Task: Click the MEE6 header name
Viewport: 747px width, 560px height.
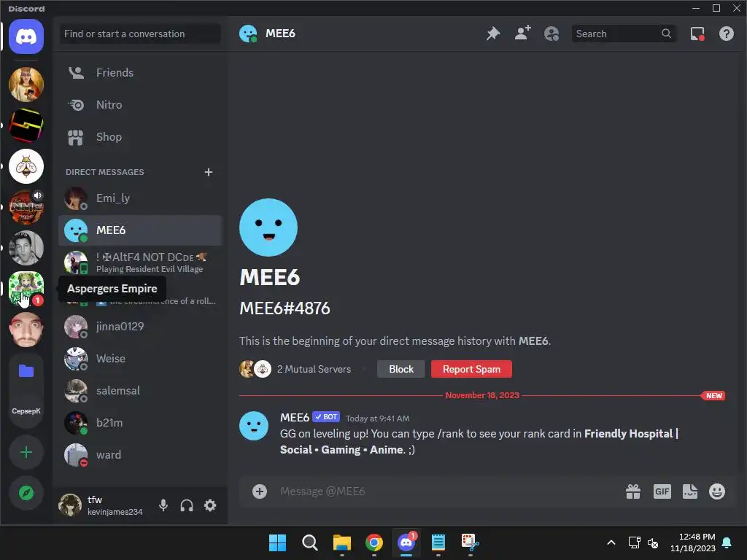Action: 280,34
